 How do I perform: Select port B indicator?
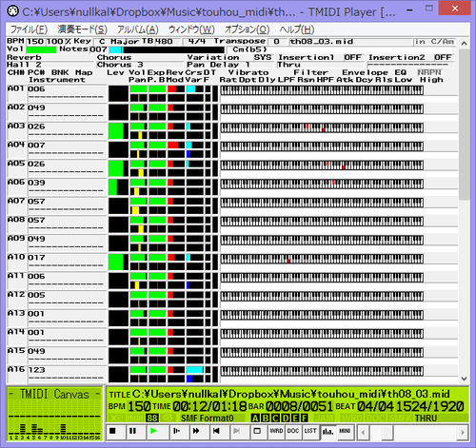pos(265,419)
